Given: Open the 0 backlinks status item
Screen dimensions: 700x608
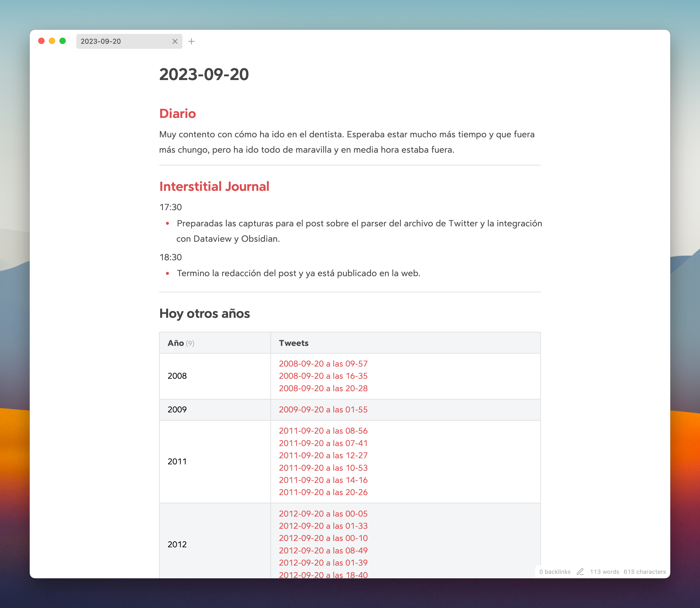Looking at the screenshot, I should pos(555,572).
